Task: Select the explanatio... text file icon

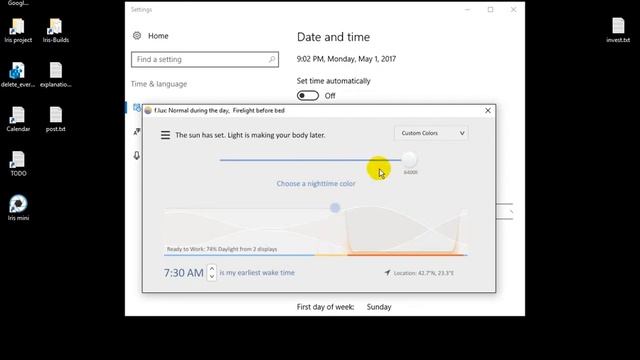Action: coord(56,75)
